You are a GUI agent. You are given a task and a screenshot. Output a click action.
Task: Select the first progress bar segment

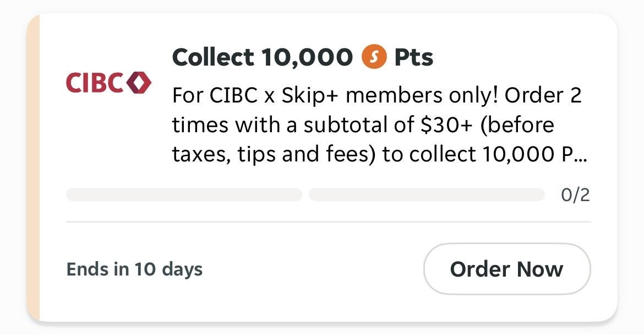pos(184,194)
